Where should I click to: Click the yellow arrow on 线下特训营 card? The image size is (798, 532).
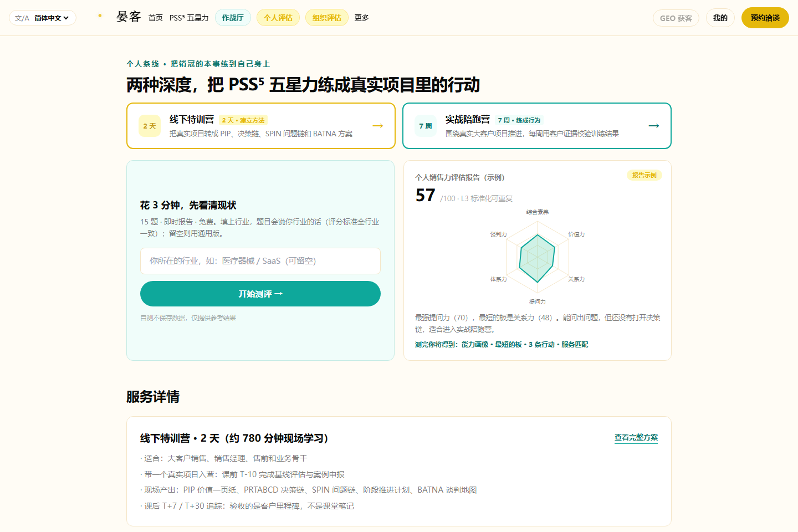tap(378, 126)
